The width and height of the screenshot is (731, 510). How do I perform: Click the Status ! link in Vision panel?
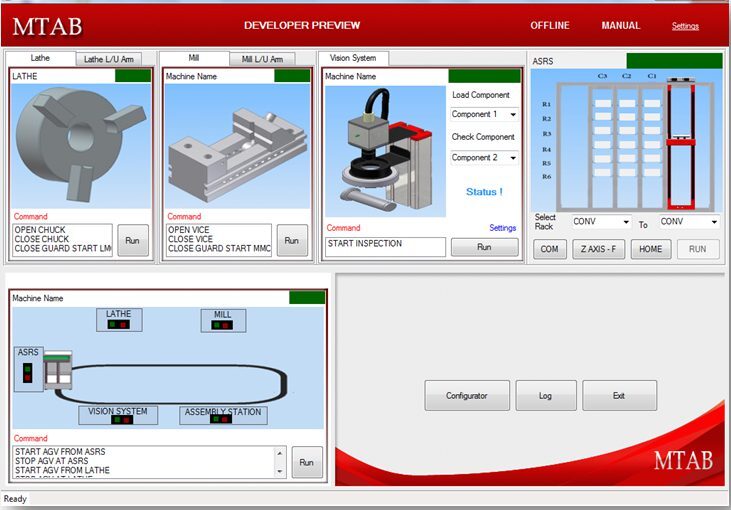484,192
